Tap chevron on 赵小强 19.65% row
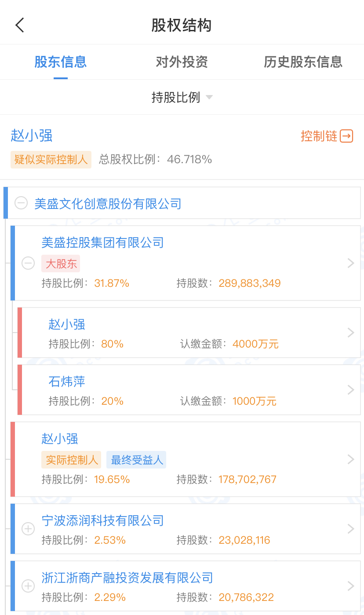 [351, 459]
